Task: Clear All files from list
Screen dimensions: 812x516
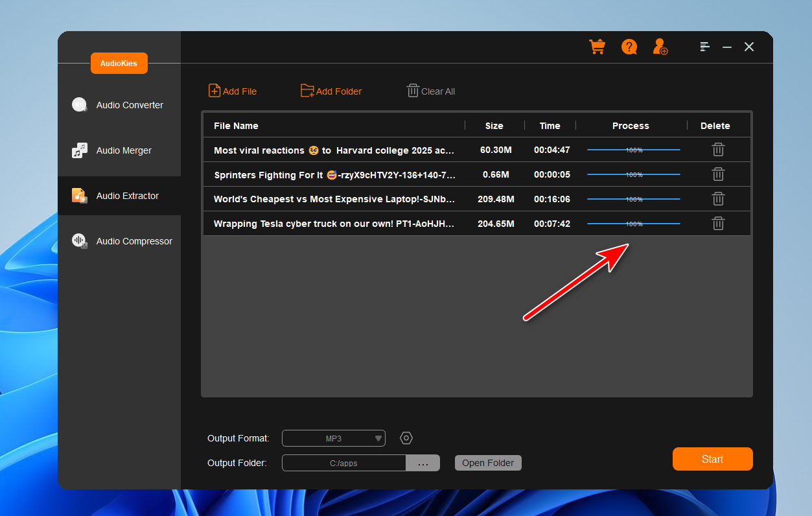Action: [x=431, y=91]
